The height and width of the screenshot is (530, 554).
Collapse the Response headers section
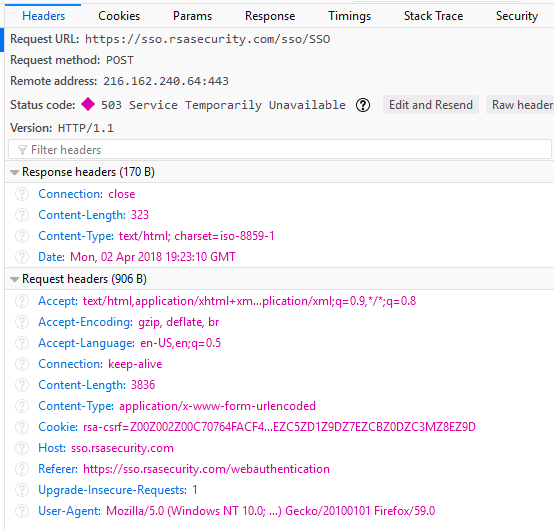pyautogui.click(x=14, y=172)
